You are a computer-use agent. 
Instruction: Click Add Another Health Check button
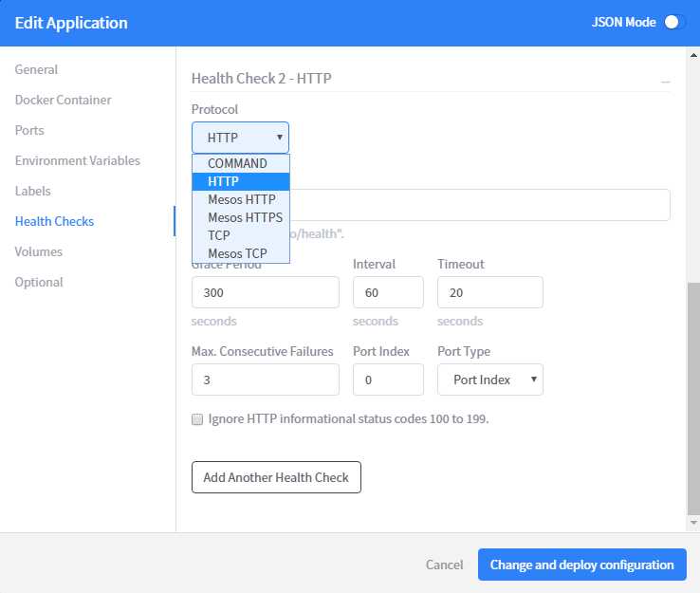pos(276,477)
